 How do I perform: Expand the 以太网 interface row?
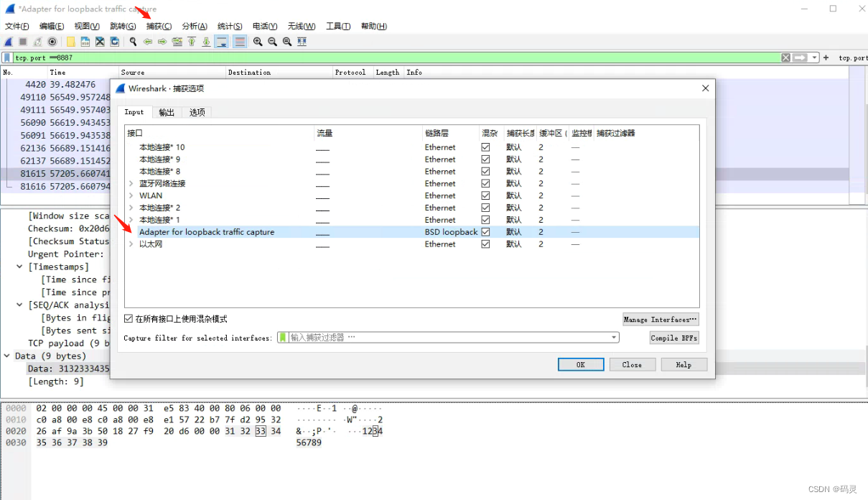[x=131, y=244]
